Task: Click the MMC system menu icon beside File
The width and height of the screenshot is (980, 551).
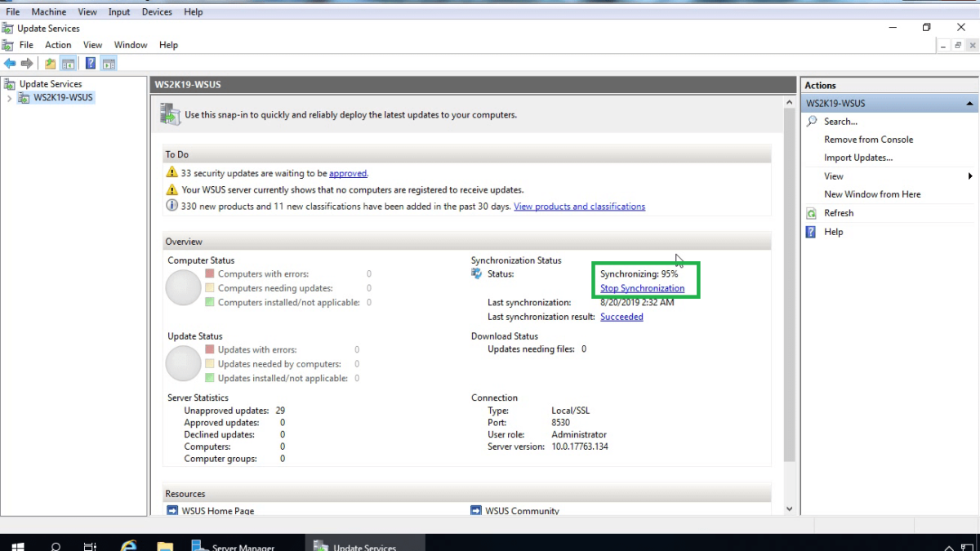Action: (7, 45)
